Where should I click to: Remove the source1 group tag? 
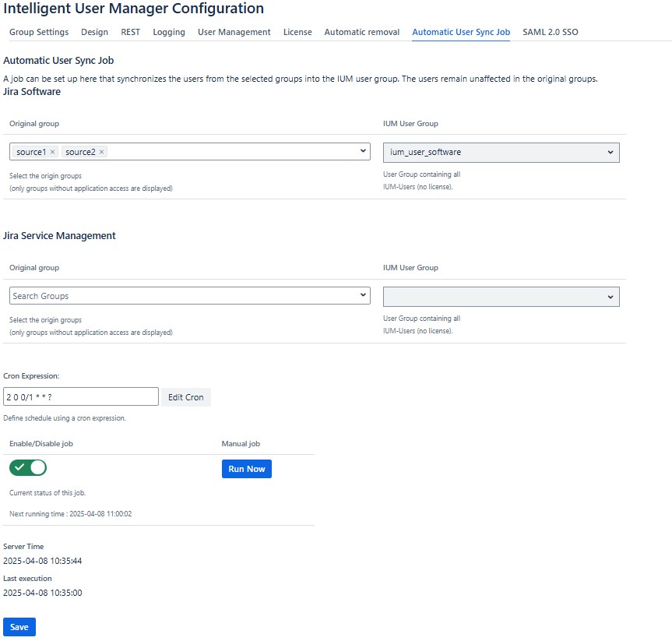(53, 152)
